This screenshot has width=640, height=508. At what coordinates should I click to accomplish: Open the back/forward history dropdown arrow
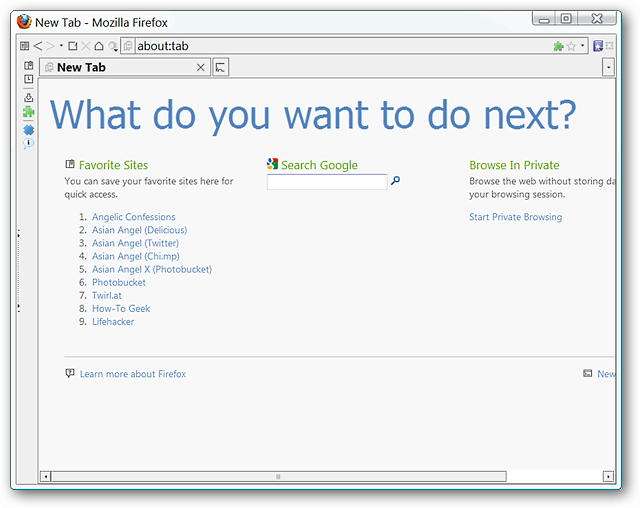pyautogui.click(x=61, y=45)
